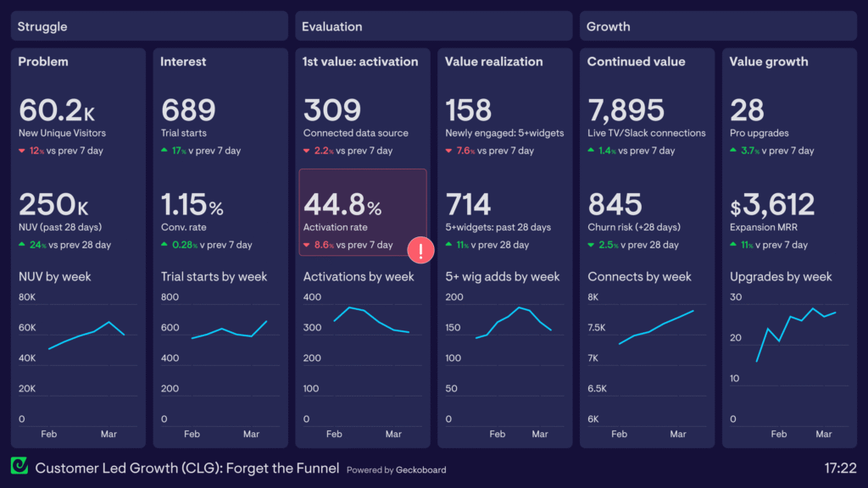868x488 pixels.
Task: Click the trend arrow under Expansion MRR
Action: [735, 245]
